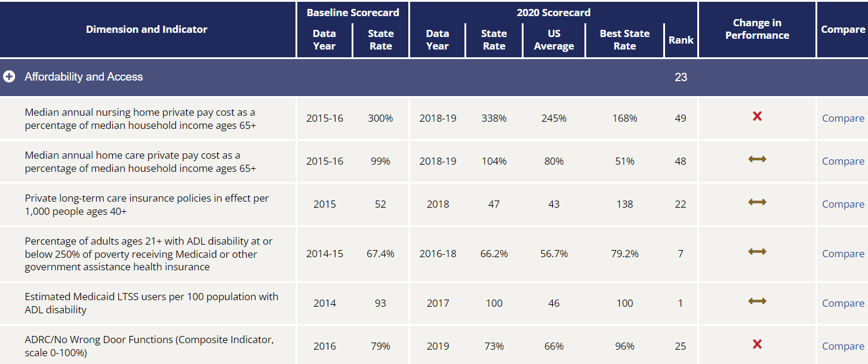Compare nursing home private pay cost
Viewport: 868px width, 364px height.
[843, 118]
